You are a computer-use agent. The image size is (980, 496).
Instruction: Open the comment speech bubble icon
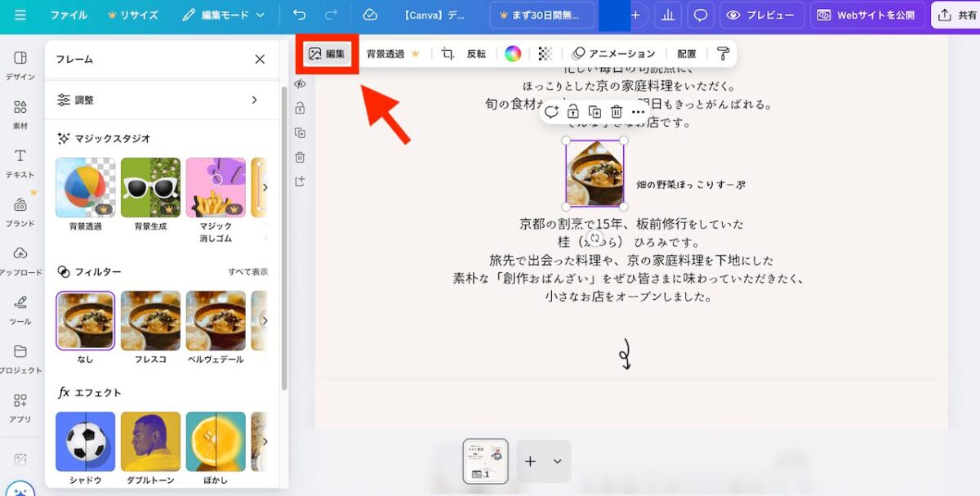pyautogui.click(x=700, y=16)
